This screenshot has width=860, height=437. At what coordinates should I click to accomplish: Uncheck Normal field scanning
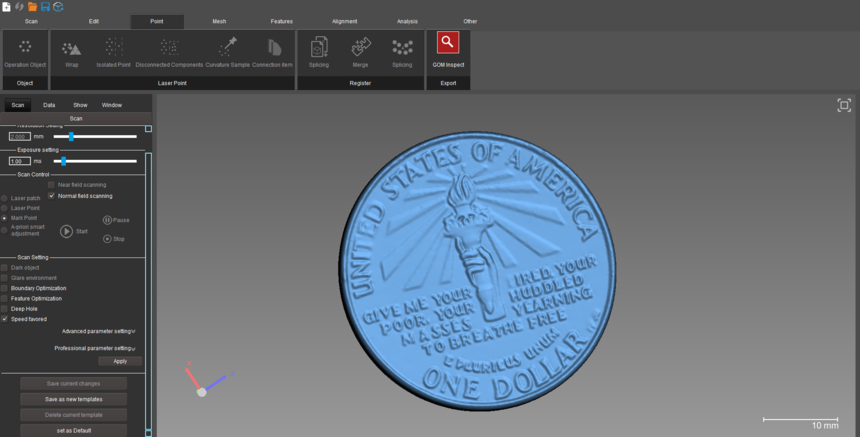(52, 196)
